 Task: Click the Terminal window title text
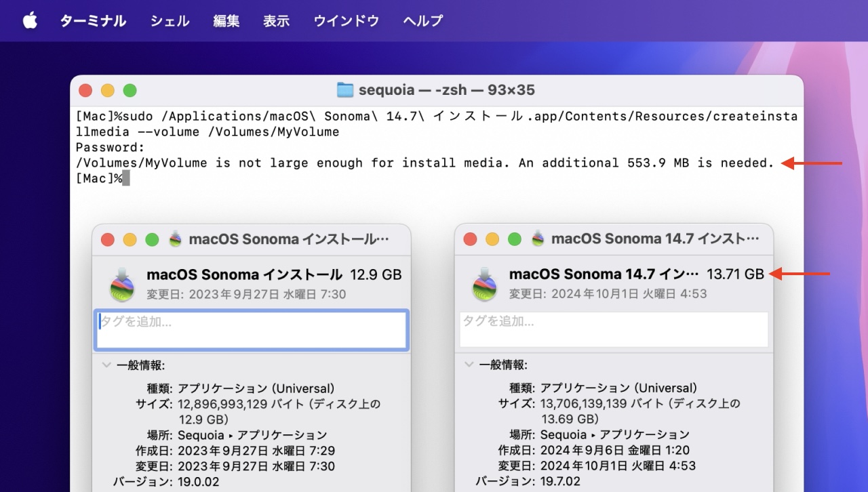point(447,90)
